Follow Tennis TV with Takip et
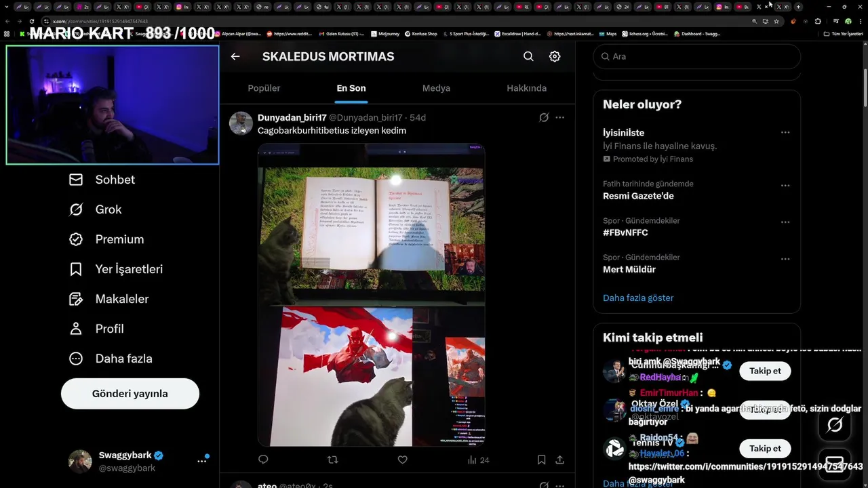 (765, 449)
